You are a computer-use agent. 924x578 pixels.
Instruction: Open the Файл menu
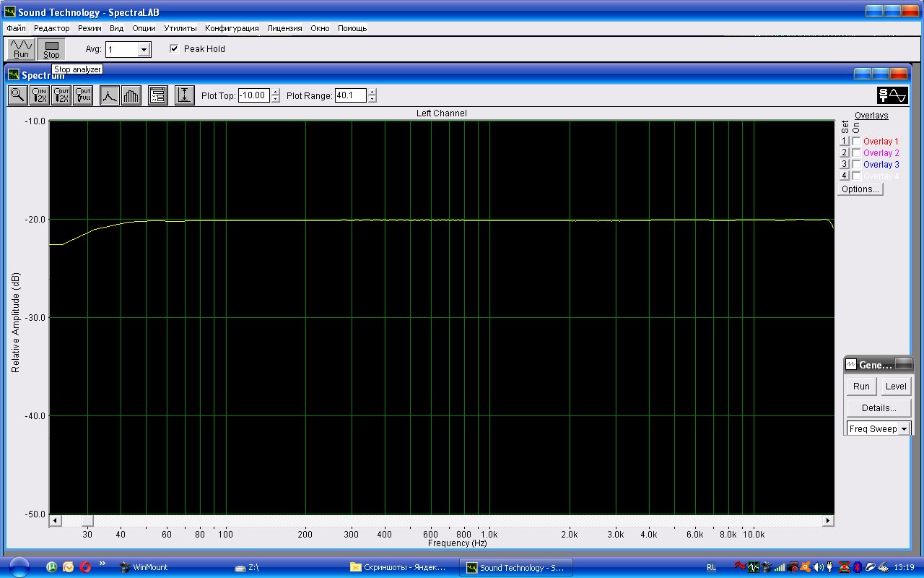[x=16, y=28]
